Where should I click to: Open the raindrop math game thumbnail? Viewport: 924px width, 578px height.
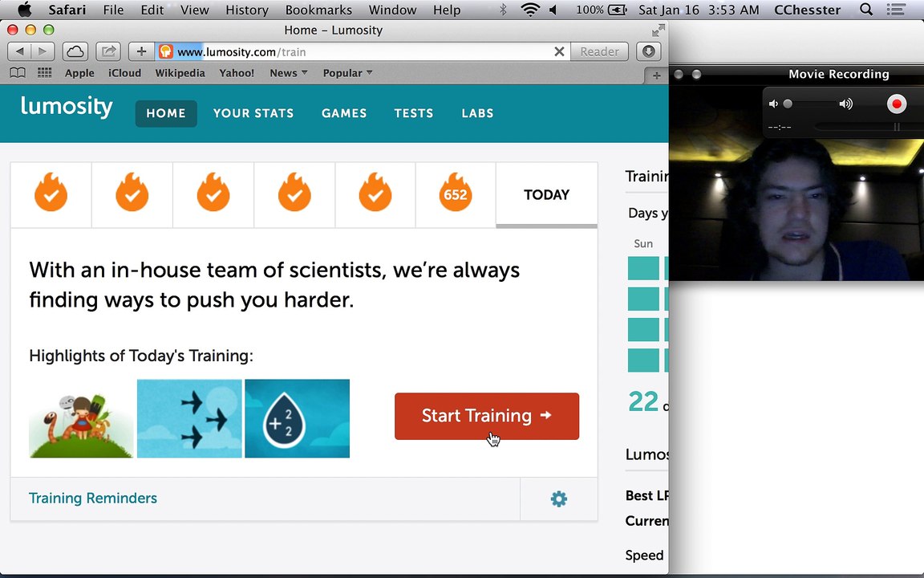point(297,418)
